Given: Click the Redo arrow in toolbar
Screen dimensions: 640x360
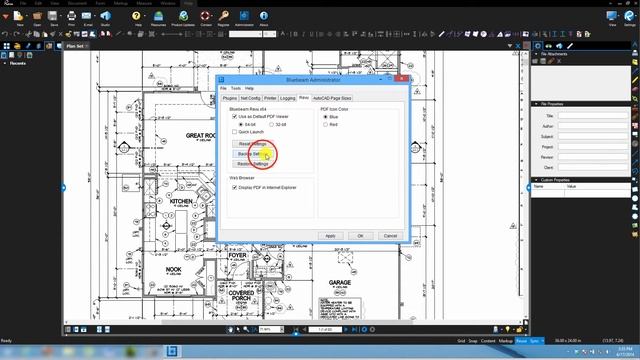Looking at the screenshot, I should (16, 34).
